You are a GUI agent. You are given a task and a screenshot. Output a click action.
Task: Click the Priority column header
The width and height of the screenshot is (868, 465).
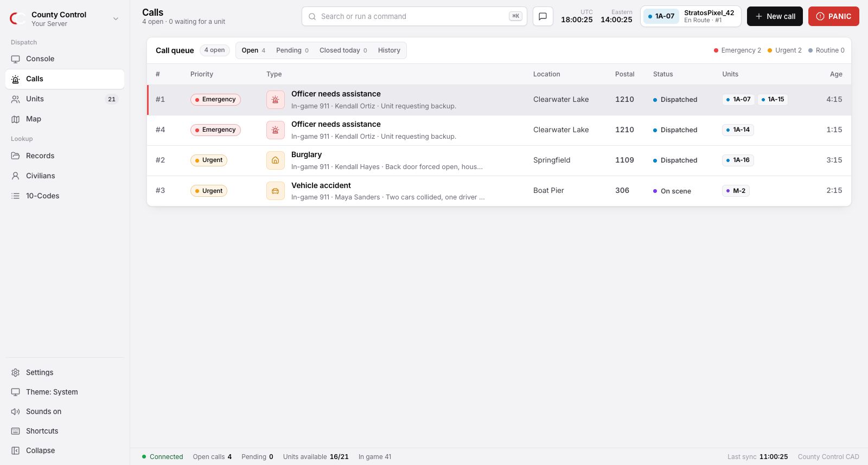click(202, 74)
